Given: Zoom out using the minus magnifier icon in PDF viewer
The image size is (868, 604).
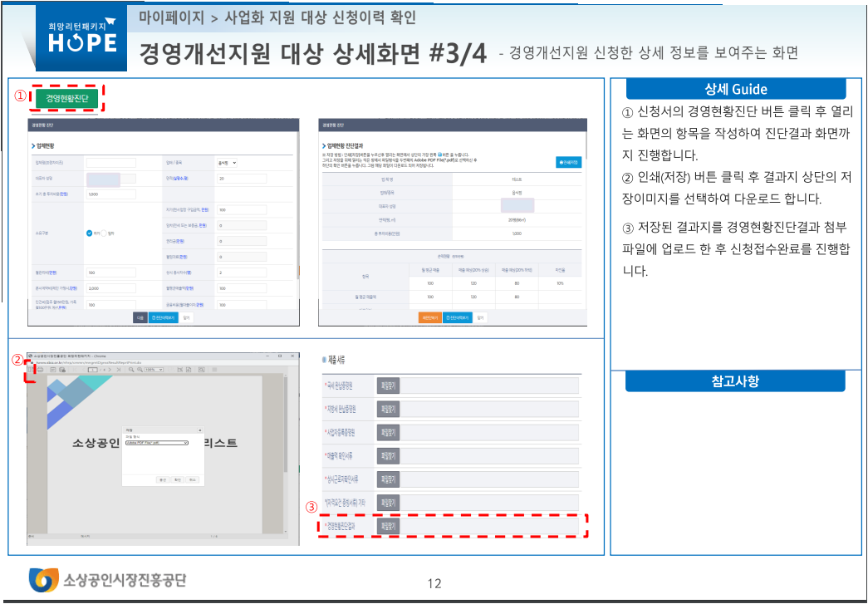Looking at the screenshot, I should tap(130, 371).
